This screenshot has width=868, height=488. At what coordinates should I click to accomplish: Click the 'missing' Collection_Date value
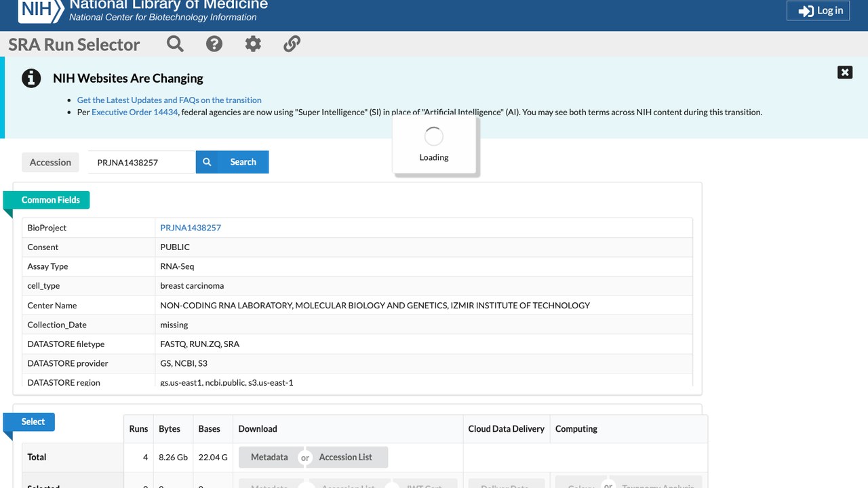tap(174, 325)
